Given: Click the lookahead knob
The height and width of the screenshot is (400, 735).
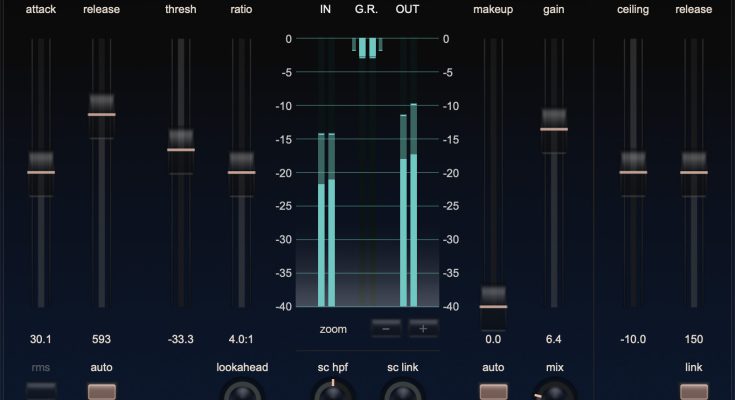Looking at the screenshot, I should [242, 391].
